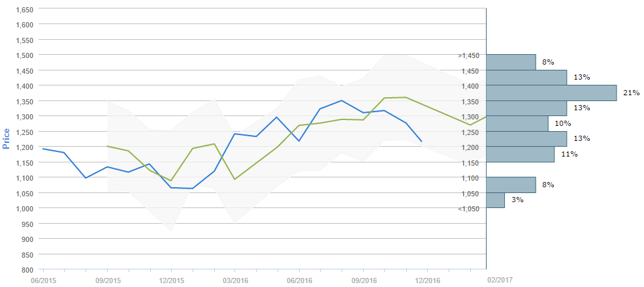Click the 21% percentage label

(x=631, y=93)
